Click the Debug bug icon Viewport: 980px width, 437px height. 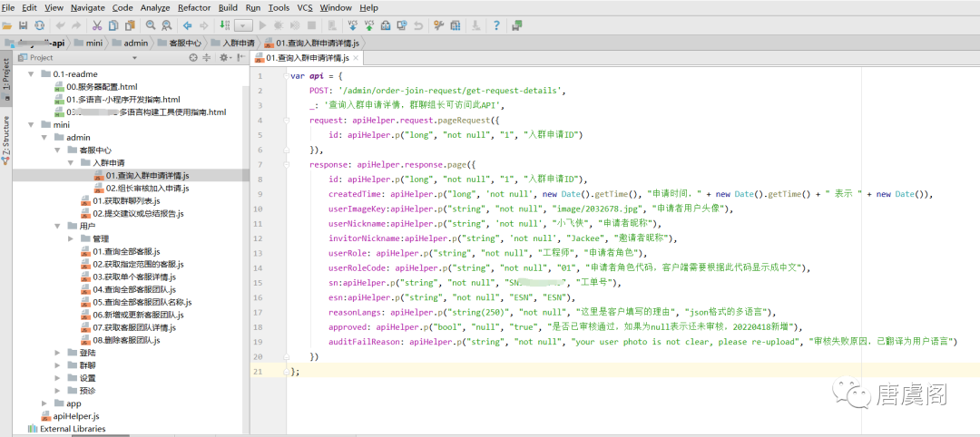279,25
